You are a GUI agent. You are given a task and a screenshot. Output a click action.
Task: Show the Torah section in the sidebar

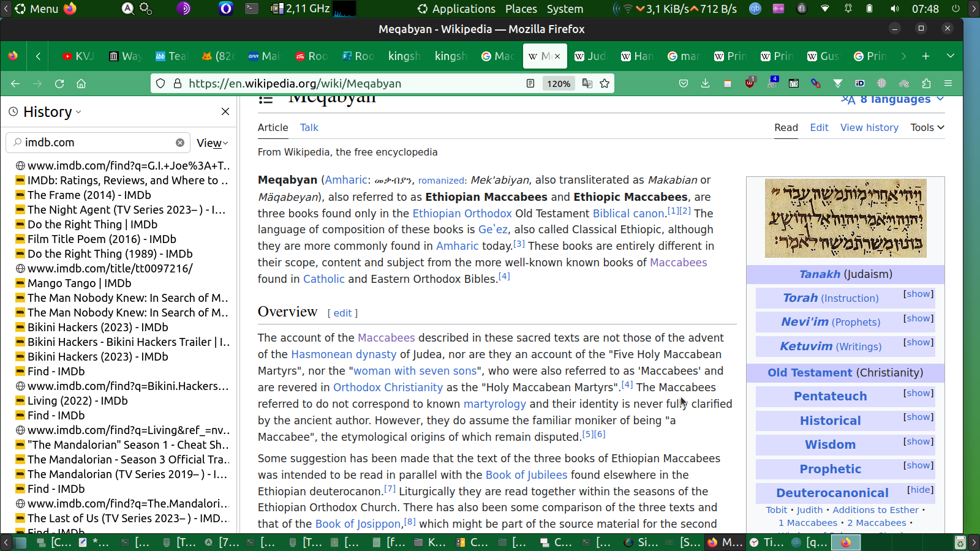[918, 294]
